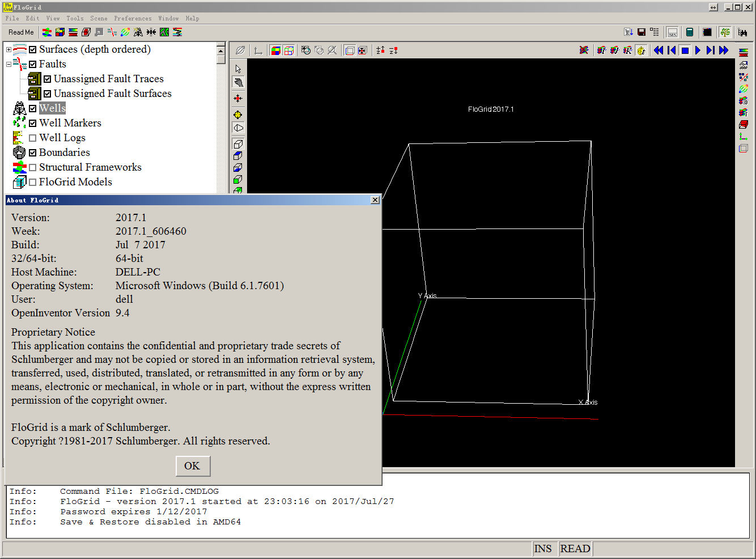Screen dimensions: 756x559
Task: Enable the Well Logs checkbox
Action: 33,138
